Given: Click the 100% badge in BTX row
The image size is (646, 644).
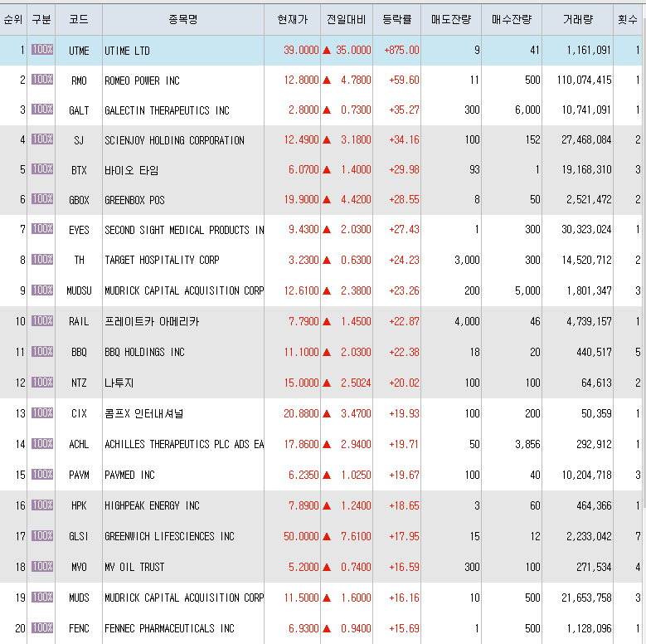Looking at the screenshot, I should (x=42, y=169).
